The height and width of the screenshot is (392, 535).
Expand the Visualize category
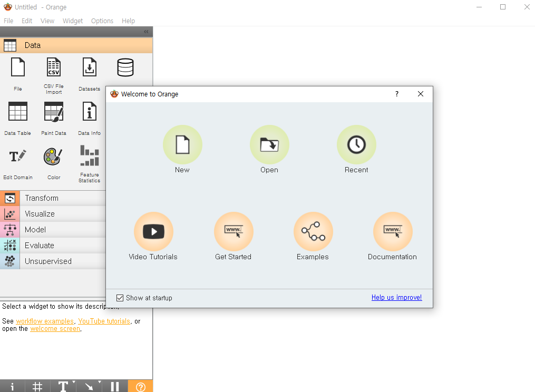[x=53, y=214]
